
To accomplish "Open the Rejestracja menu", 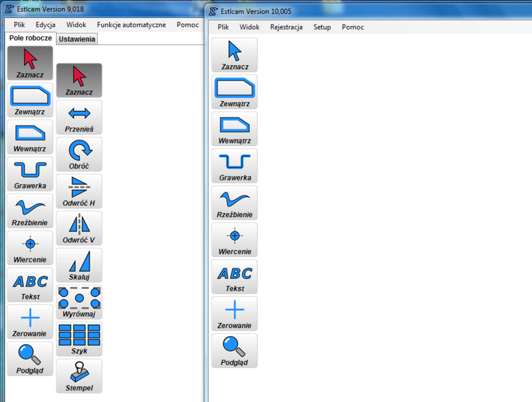I will click(287, 27).
